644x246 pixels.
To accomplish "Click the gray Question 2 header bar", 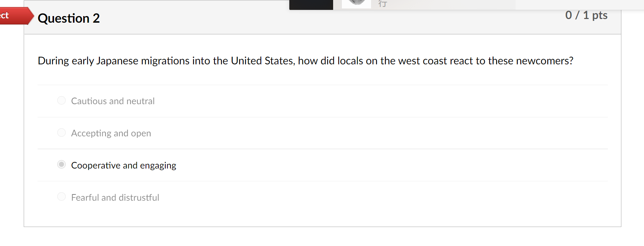I will pos(323,22).
